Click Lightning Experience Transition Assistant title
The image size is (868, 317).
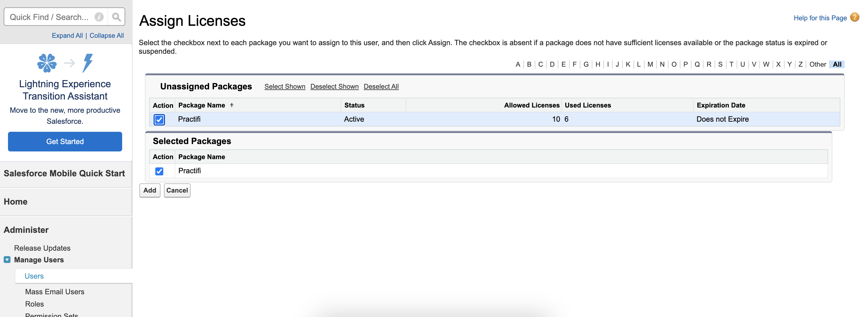[x=65, y=90]
